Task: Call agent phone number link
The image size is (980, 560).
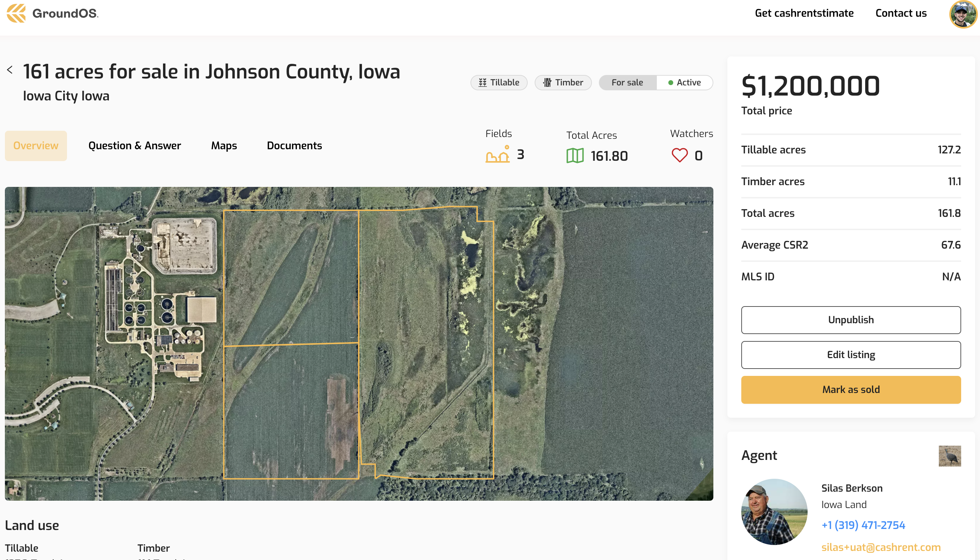Action: pos(863,525)
